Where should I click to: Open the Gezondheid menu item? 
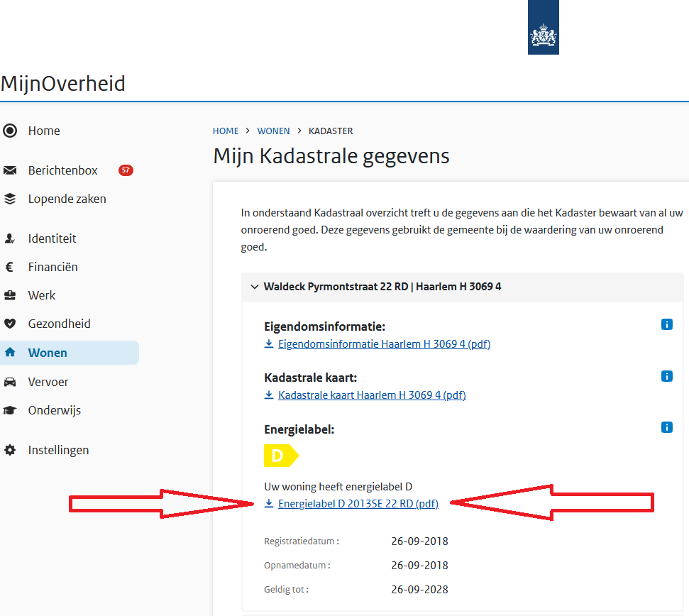point(60,324)
